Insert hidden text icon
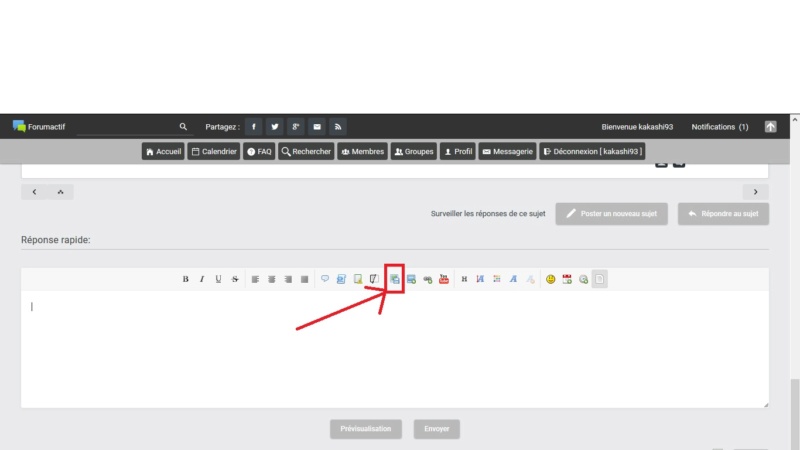The height and width of the screenshot is (450, 800). coord(374,279)
